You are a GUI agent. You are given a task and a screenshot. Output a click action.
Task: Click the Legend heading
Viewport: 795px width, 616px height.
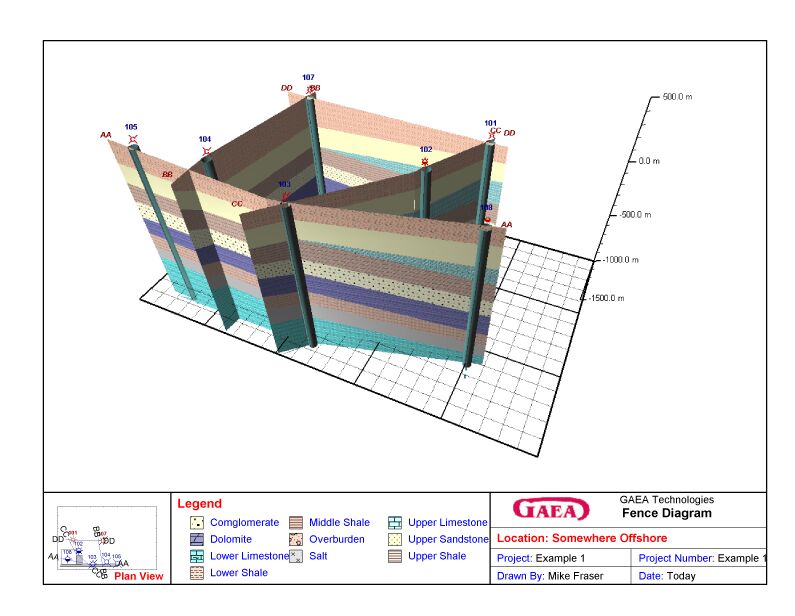coord(199,504)
